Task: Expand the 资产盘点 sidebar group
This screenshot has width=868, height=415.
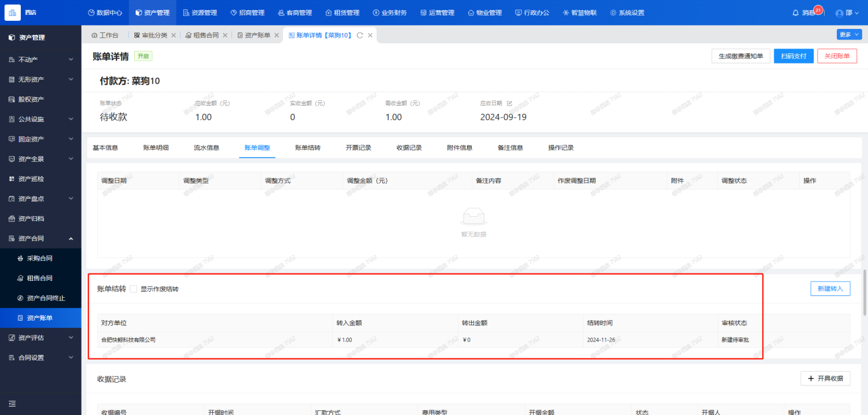Action: [41, 199]
